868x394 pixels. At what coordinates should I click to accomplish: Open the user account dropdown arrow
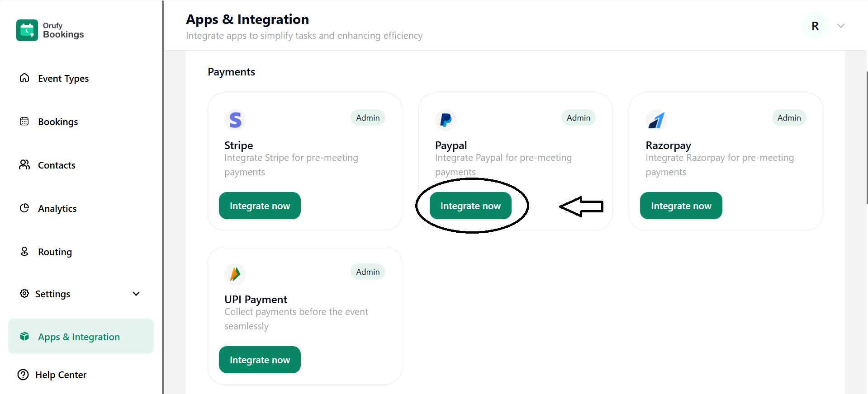840,25
